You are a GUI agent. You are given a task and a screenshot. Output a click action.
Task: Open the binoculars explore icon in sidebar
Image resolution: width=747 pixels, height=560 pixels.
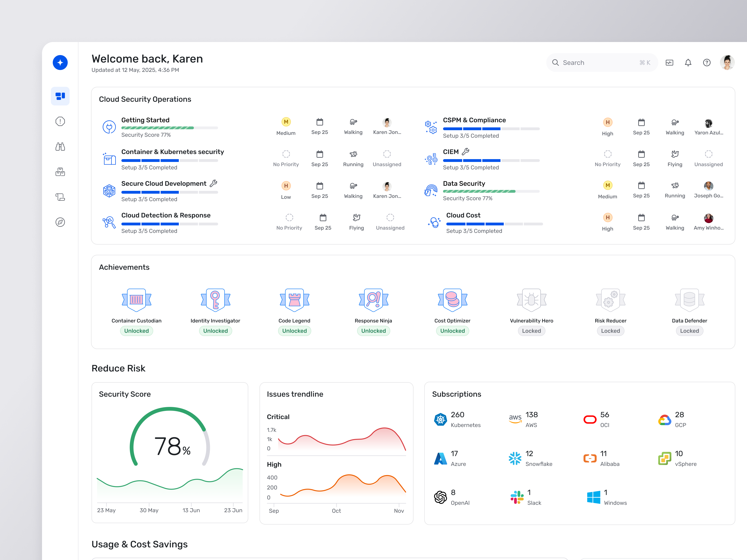pyautogui.click(x=60, y=147)
